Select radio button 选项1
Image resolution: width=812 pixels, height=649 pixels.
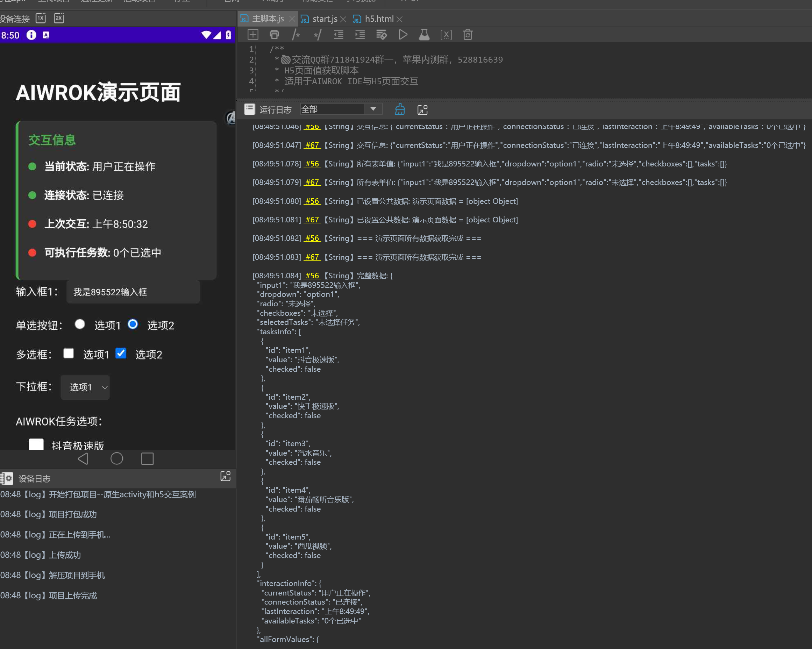[80, 324]
